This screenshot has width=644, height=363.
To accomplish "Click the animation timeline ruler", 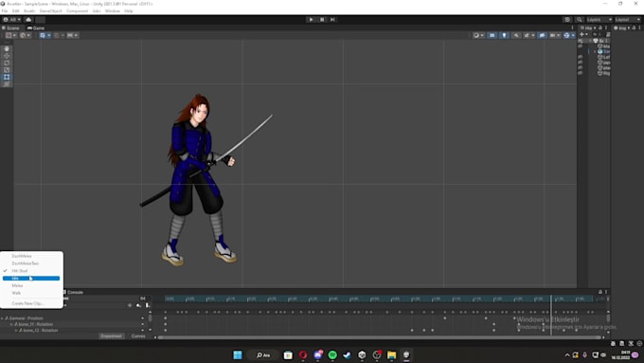I will pyautogui.click(x=378, y=299).
